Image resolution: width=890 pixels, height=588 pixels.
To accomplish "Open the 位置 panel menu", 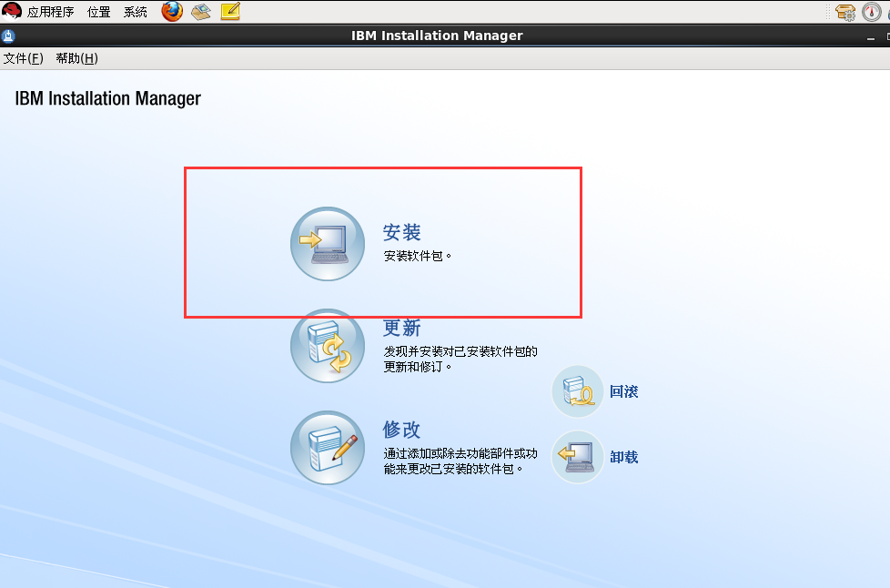I will point(99,12).
